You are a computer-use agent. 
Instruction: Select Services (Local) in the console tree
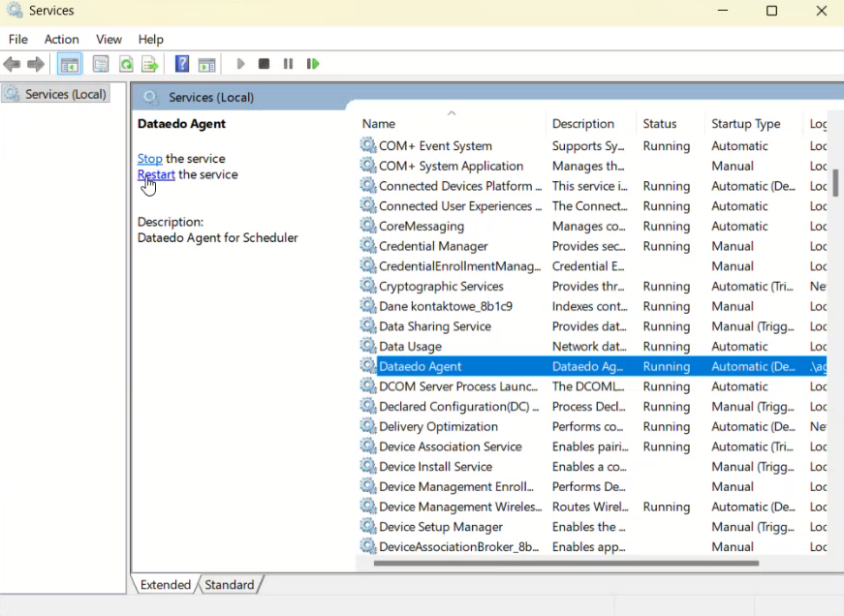[x=56, y=94]
